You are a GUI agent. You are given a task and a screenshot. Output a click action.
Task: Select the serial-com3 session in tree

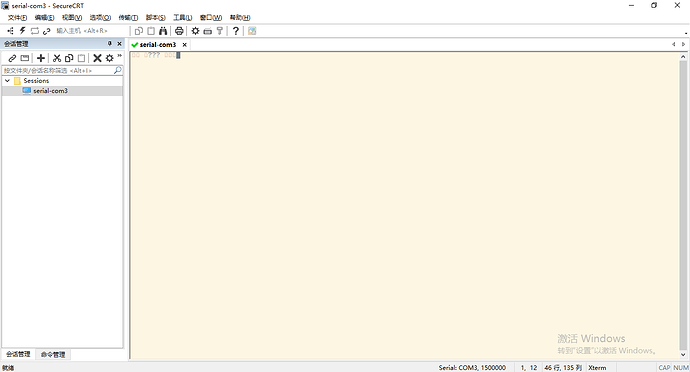tap(50, 91)
